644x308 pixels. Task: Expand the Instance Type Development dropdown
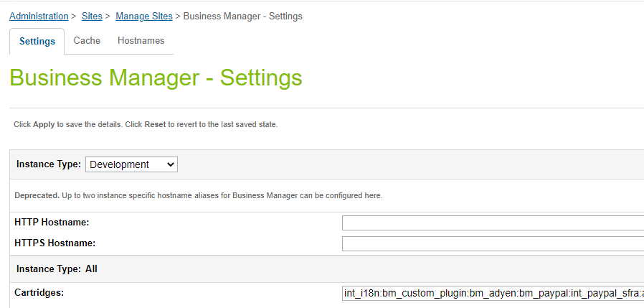click(x=131, y=164)
